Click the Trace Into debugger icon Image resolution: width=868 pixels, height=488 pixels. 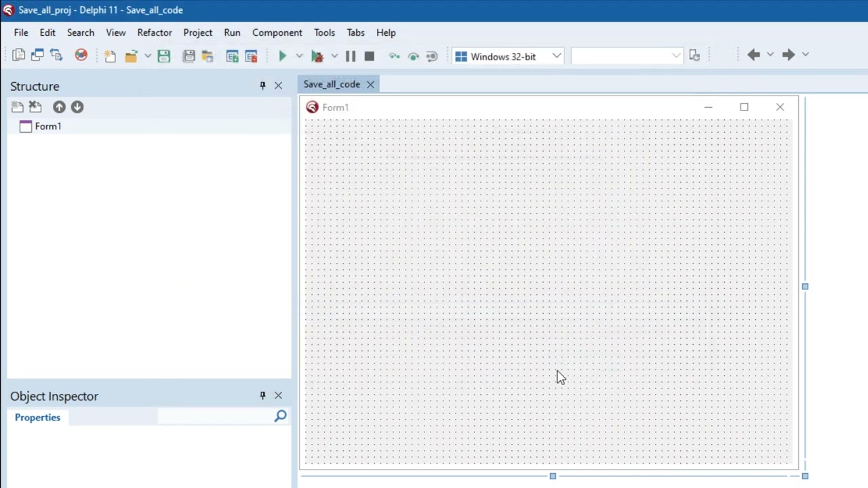(x=394, y=56)
